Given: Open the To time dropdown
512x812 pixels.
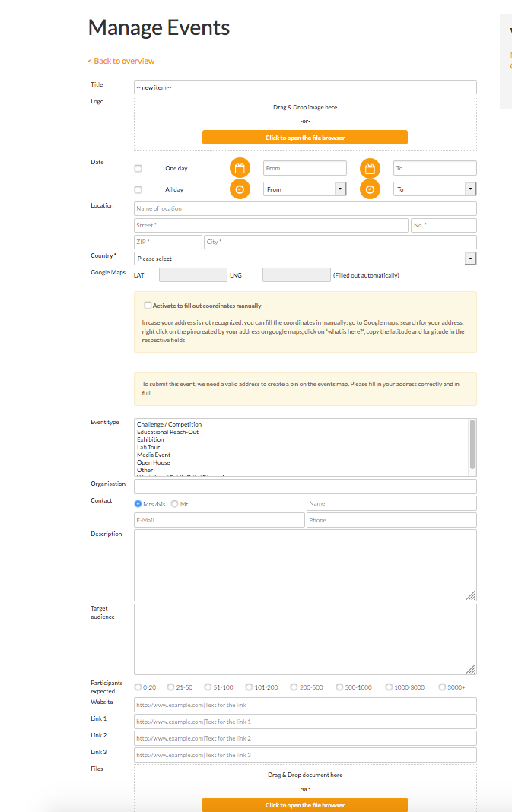Looking at the screenshot, I should tap(434, 189).
